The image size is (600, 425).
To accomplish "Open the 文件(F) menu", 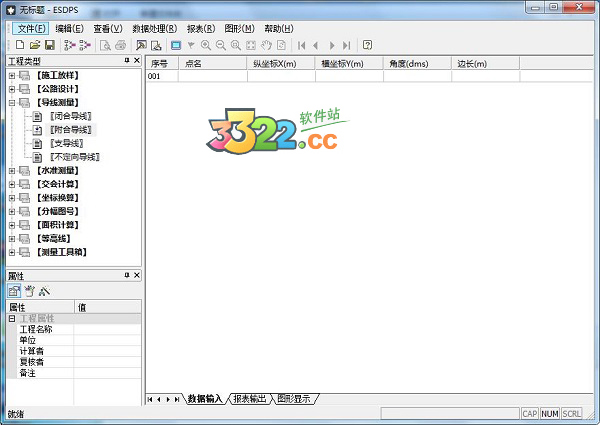I will [x=31, y=29].
